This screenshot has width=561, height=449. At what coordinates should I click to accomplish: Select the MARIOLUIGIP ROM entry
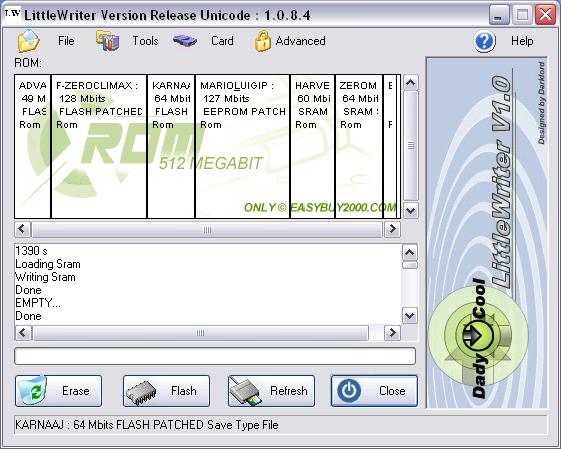(x=242, y=146)
